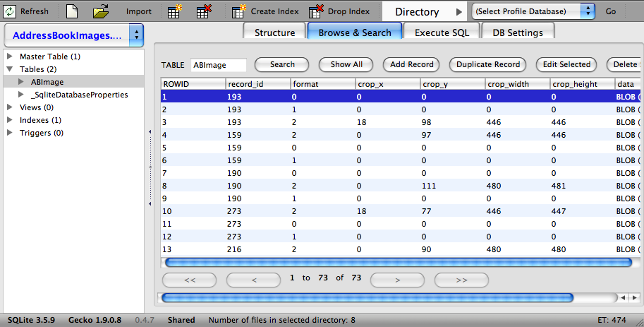Select row 3 with crop_y 98
Image resolution: width=644 pixels, height=327 pixels.
point(401,122)
